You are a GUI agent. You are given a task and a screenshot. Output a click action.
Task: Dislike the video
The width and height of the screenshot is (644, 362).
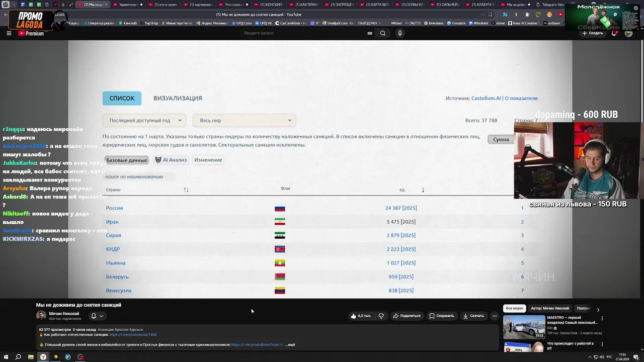pos(381,316)
